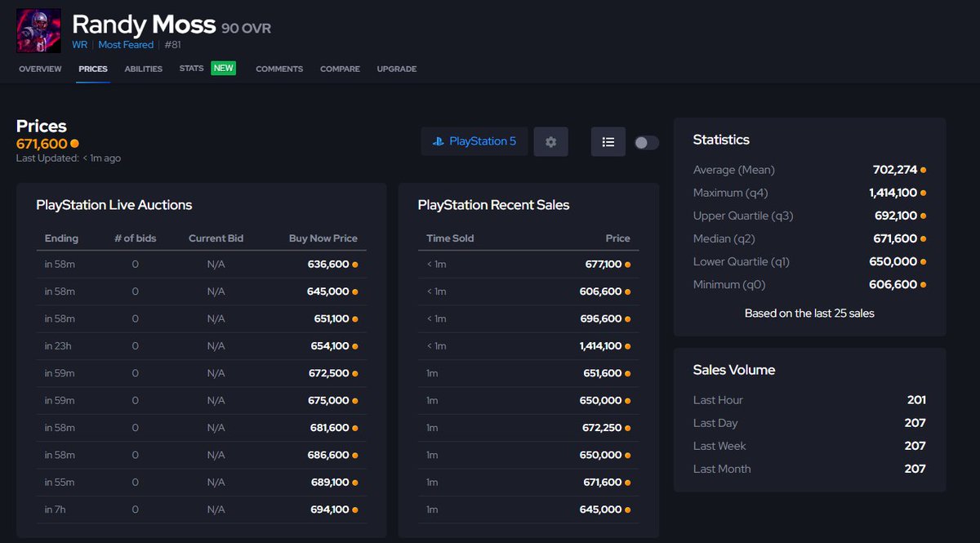Click the 636,600 buy now price
The height and width of the screenshot is (543, 980).
(328, 265)
